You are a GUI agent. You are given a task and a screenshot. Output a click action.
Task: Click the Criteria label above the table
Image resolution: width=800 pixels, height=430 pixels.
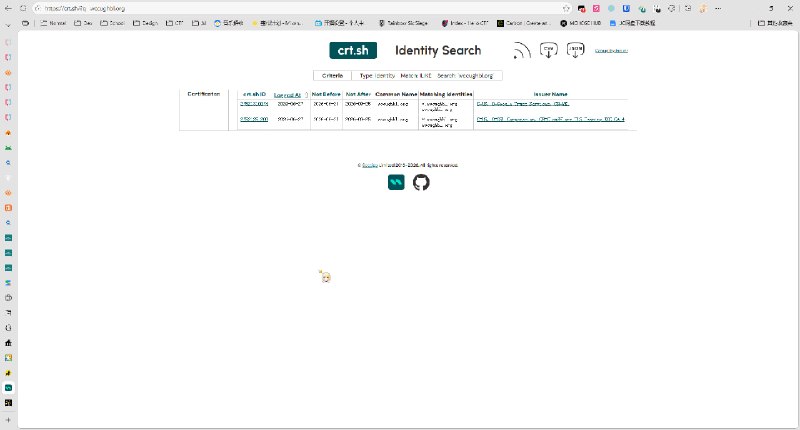click(x=332, y=75)
